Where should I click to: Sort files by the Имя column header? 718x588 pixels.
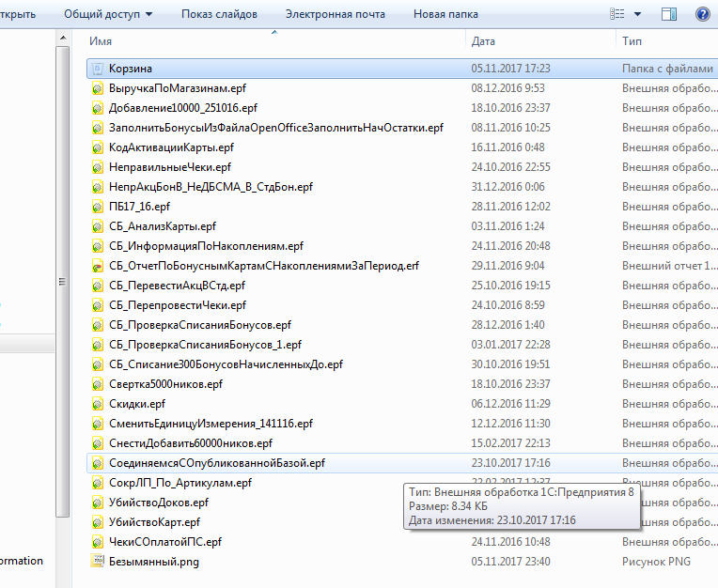coord(101,41)
